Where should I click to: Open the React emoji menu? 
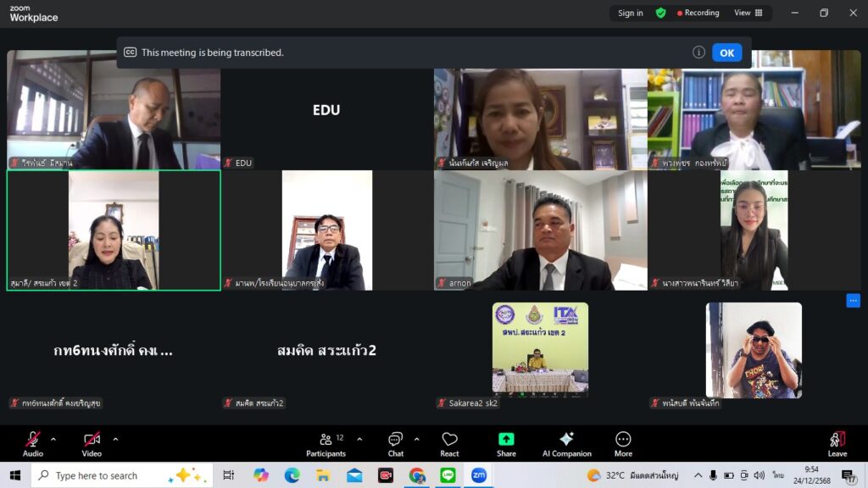[x=449, y=444]
